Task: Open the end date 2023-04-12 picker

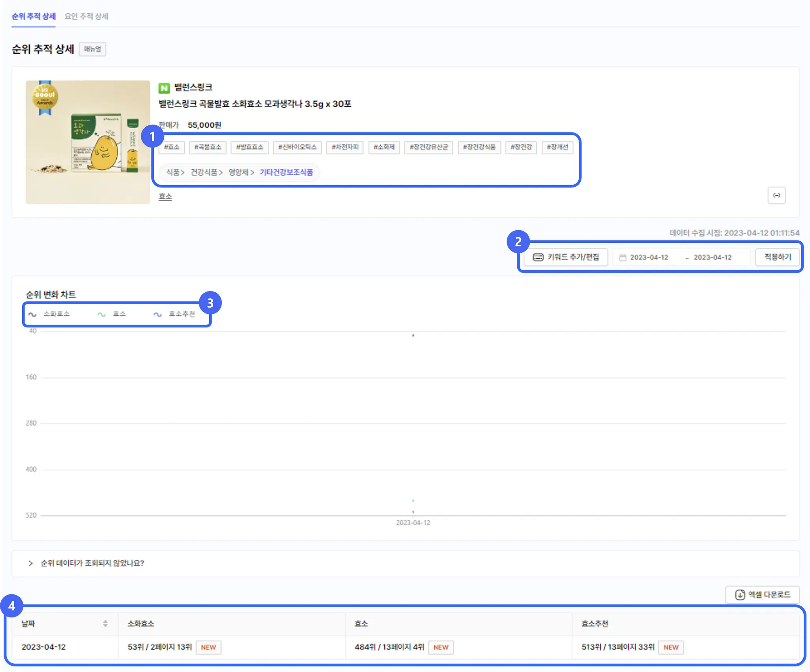Action: tap(712, 257)
